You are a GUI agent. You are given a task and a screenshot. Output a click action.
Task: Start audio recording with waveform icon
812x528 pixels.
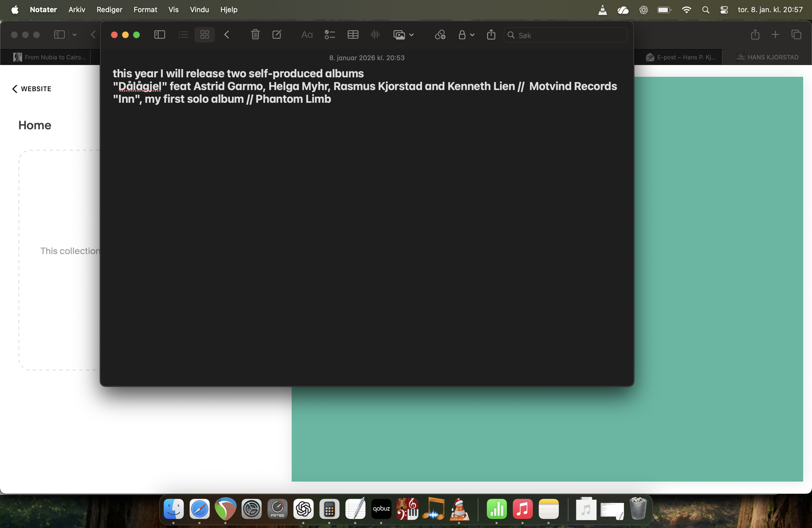(374, 35)
